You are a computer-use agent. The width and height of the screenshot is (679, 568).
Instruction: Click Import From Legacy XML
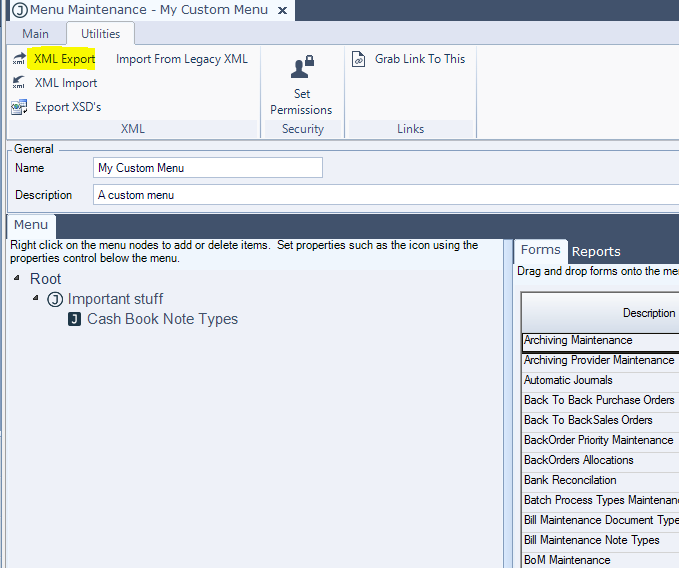(181, 59)
